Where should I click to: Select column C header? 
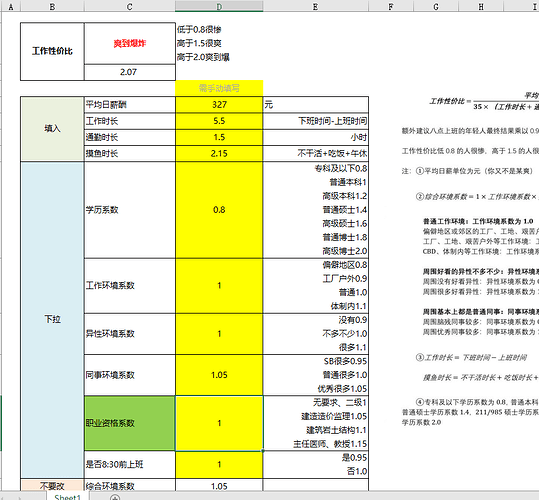130,6
